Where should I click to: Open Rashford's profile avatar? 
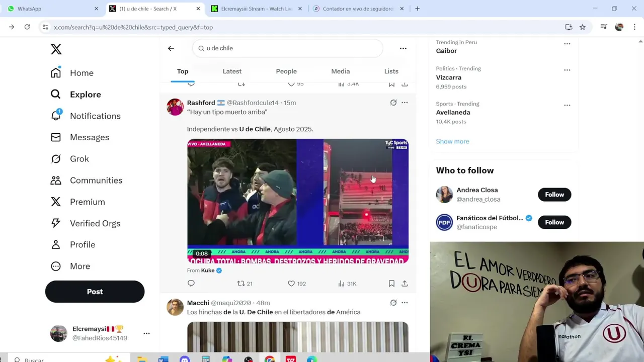click(x=175, y=107)
